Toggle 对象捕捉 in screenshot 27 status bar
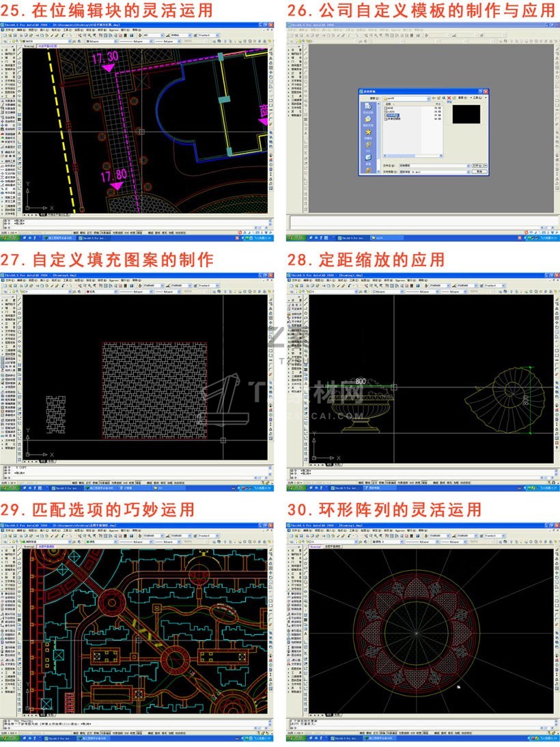The image size is (560, 747). click(105, 483)
